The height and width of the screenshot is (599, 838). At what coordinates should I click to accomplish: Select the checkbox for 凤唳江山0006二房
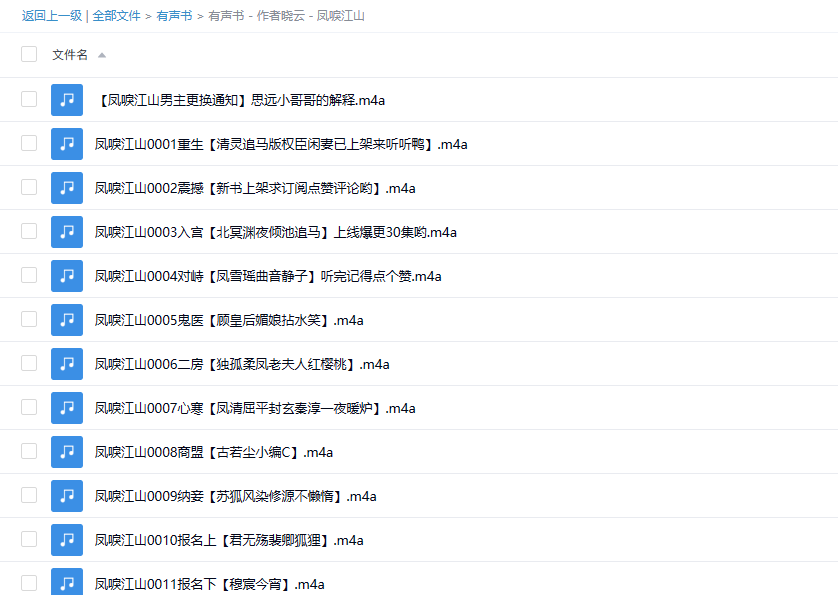click(x=29, y=364)
